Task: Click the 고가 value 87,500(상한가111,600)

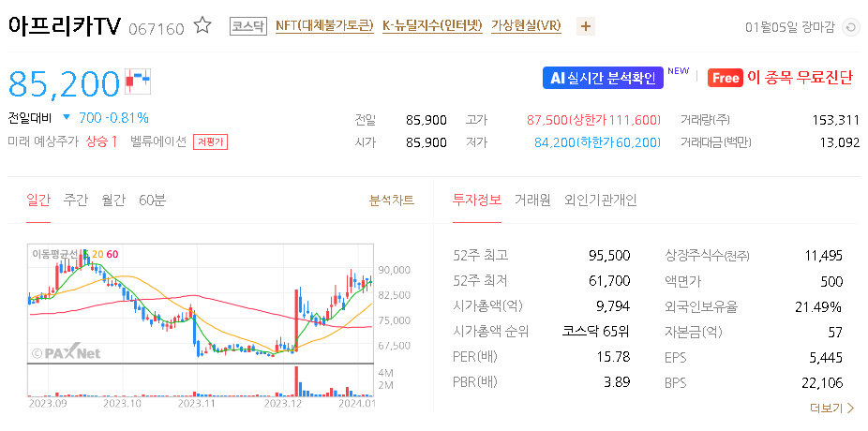Action: pyautogui.click(x=594, y=120)
